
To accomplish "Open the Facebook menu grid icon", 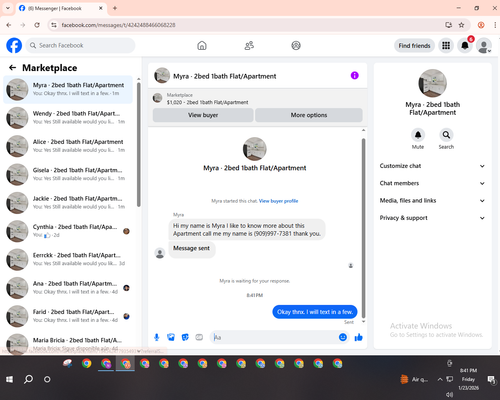I will pos(446,46).
